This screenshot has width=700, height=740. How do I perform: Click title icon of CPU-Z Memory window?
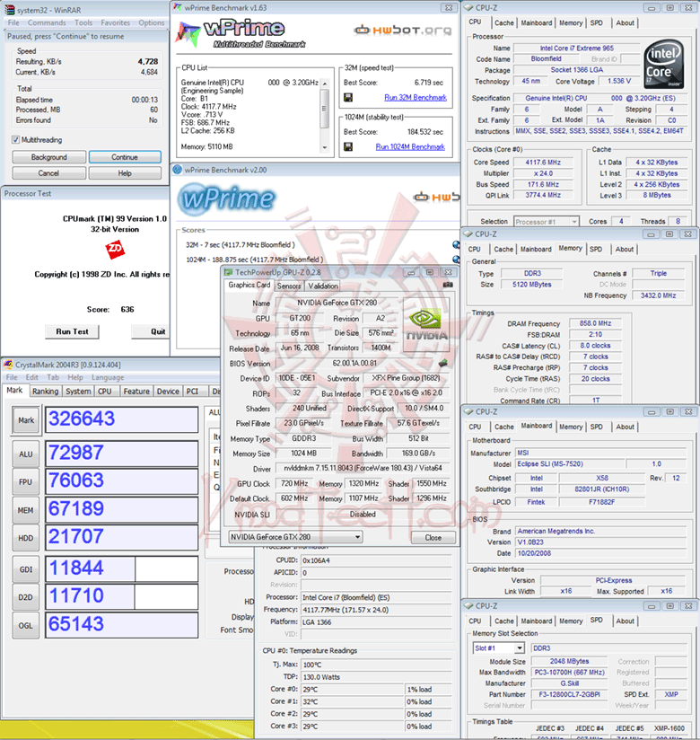[468, 234]
